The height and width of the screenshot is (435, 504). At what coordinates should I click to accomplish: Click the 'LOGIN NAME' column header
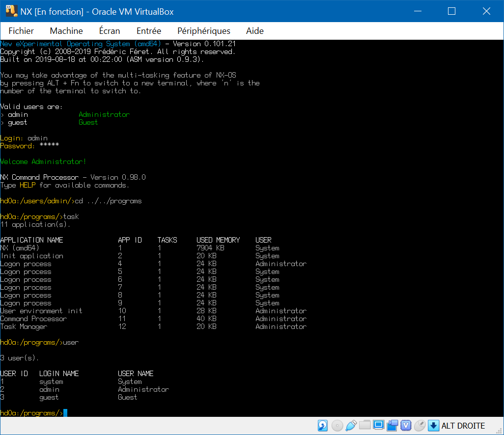(59, 374)
